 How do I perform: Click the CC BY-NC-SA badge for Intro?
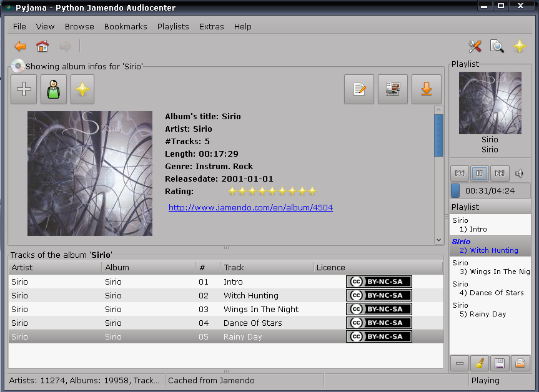point(379,282)
